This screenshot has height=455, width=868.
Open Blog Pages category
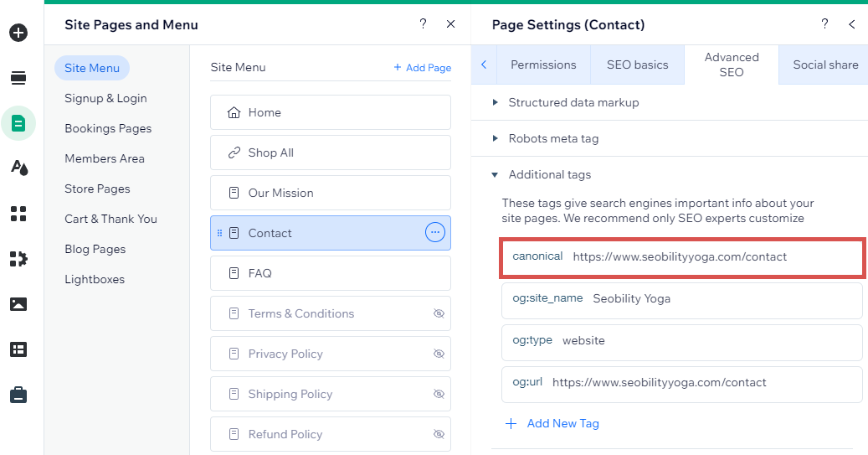[95, 250]
